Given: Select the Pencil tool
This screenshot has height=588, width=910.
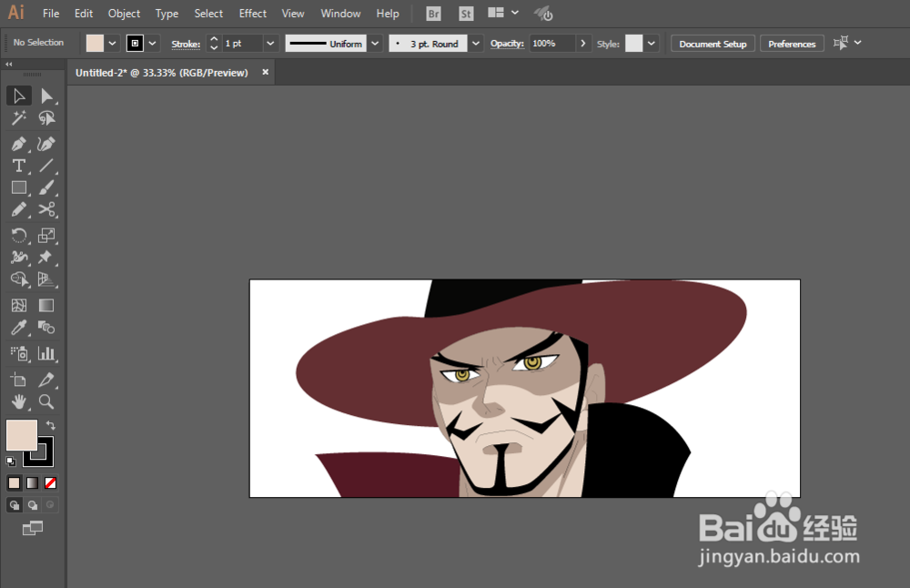Looking at the screenshot, I should tap(19, 209).
